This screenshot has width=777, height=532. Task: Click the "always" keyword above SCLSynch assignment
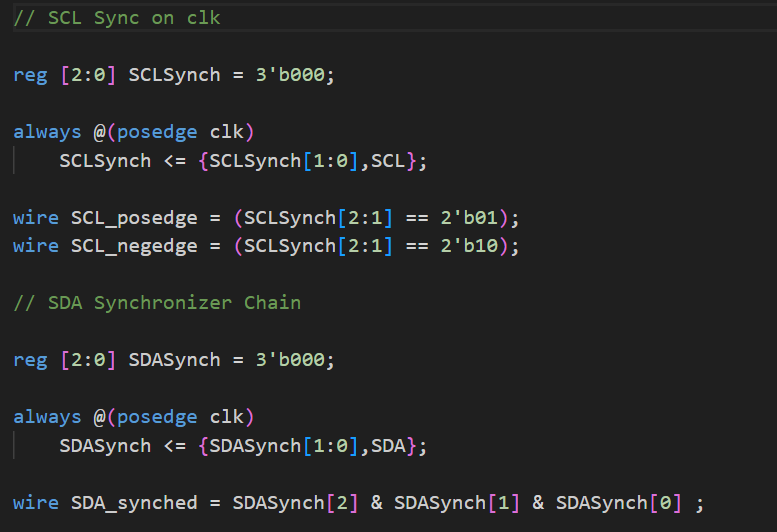[x=47, y=132]
